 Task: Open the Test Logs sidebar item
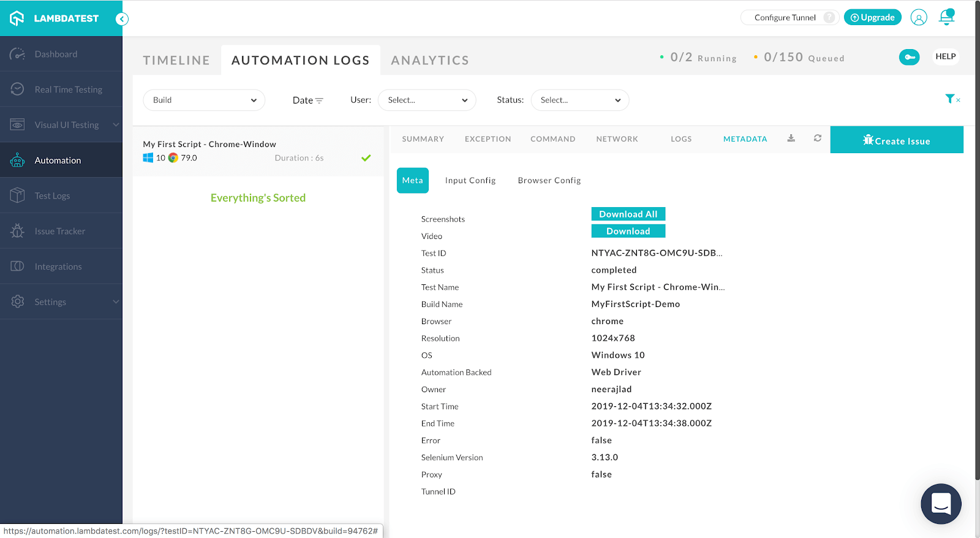click(61, 195)
